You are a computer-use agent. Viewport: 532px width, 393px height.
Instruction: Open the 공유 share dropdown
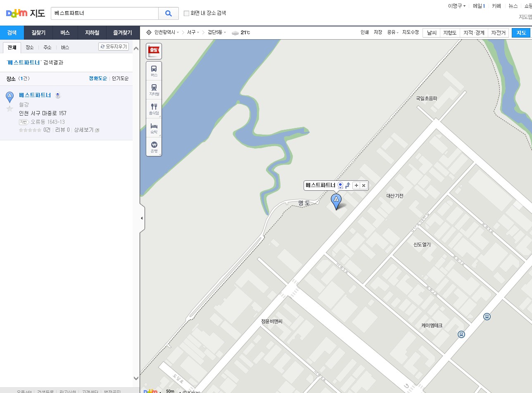pos(393,32)
